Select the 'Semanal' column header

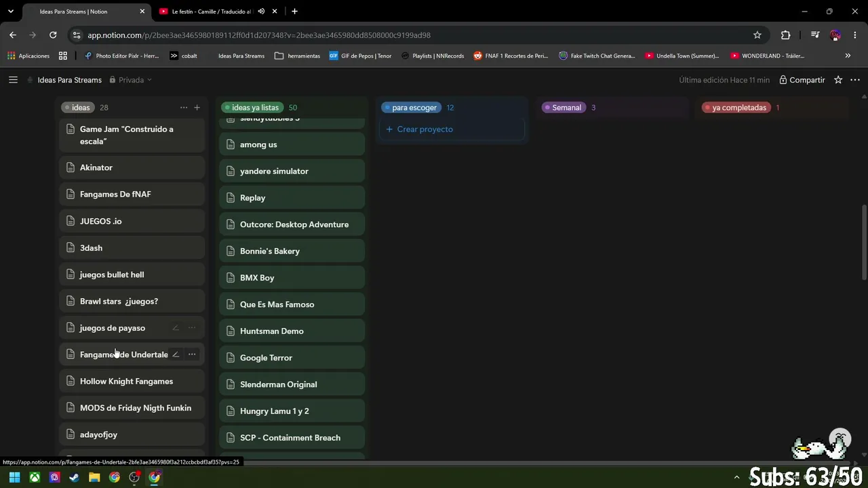563,108
